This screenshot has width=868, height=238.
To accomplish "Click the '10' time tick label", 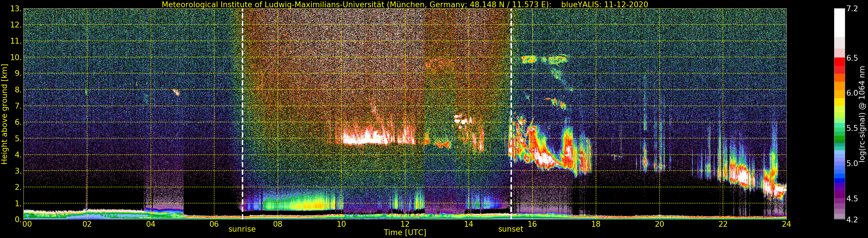I will [x=341, y=224].
